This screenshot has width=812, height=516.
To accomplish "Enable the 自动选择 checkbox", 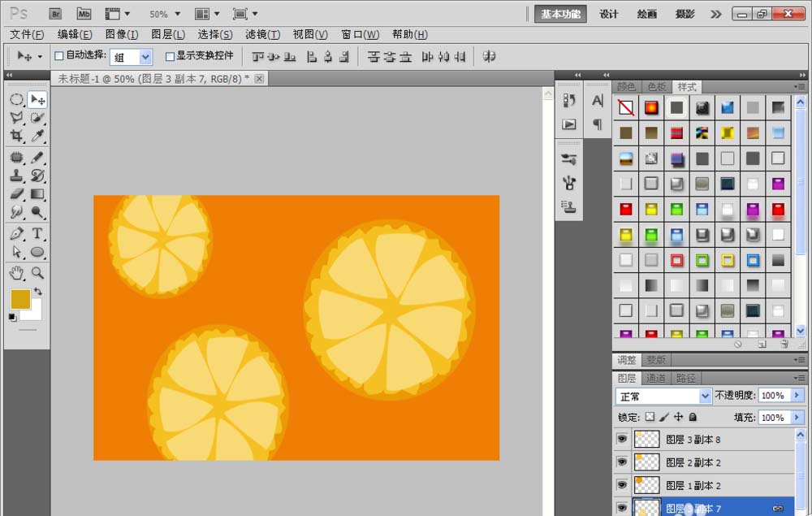I will tap(58, 56).
